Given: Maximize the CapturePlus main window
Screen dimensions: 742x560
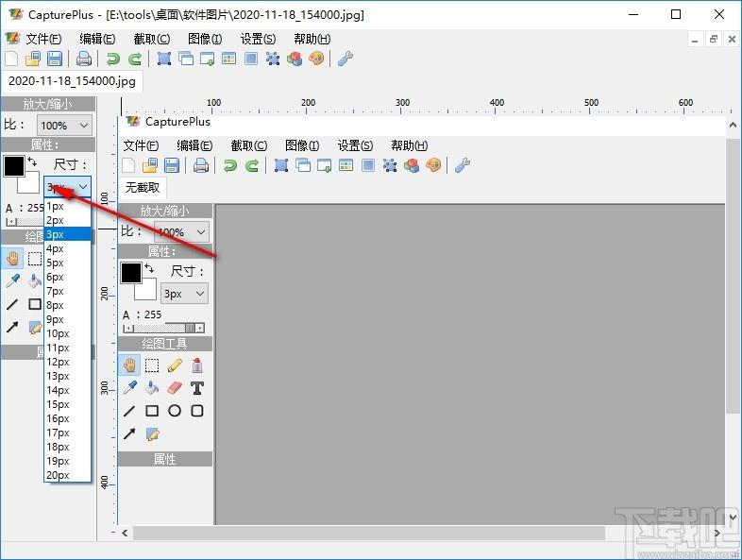Looking at the screenshot, I should (x=676, y=14).
